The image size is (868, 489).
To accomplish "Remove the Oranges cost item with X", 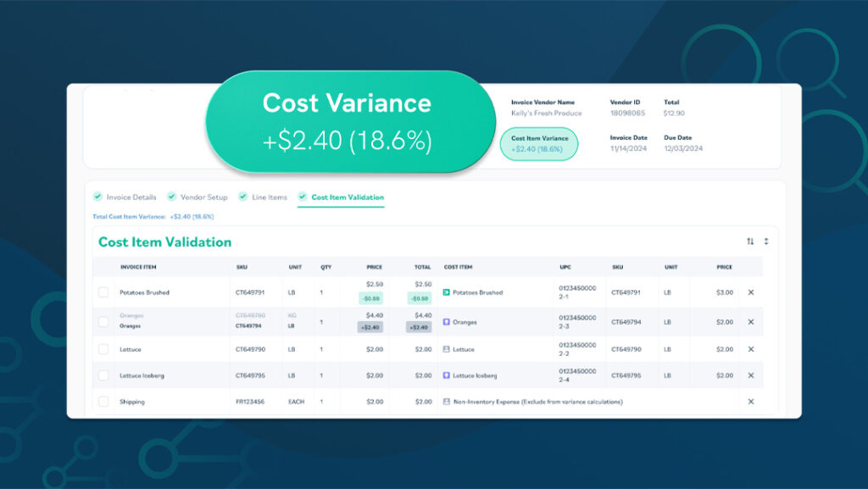I will [750, 322].
